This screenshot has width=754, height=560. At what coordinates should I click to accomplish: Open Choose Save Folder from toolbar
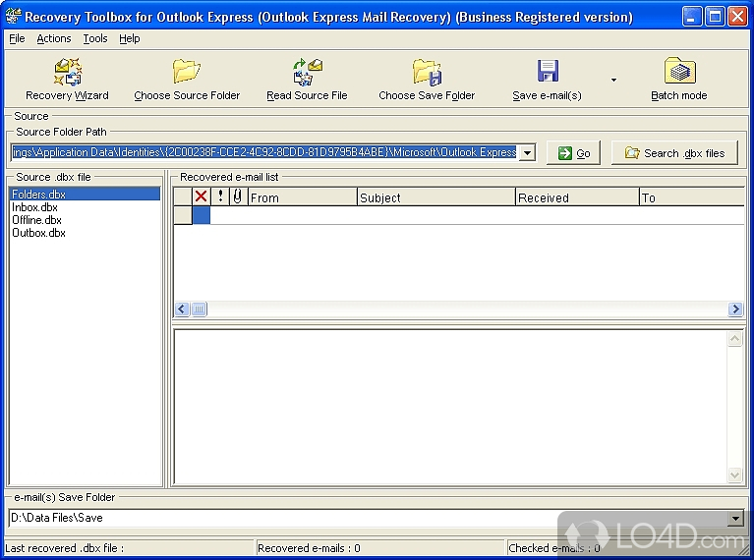point(427,73)
